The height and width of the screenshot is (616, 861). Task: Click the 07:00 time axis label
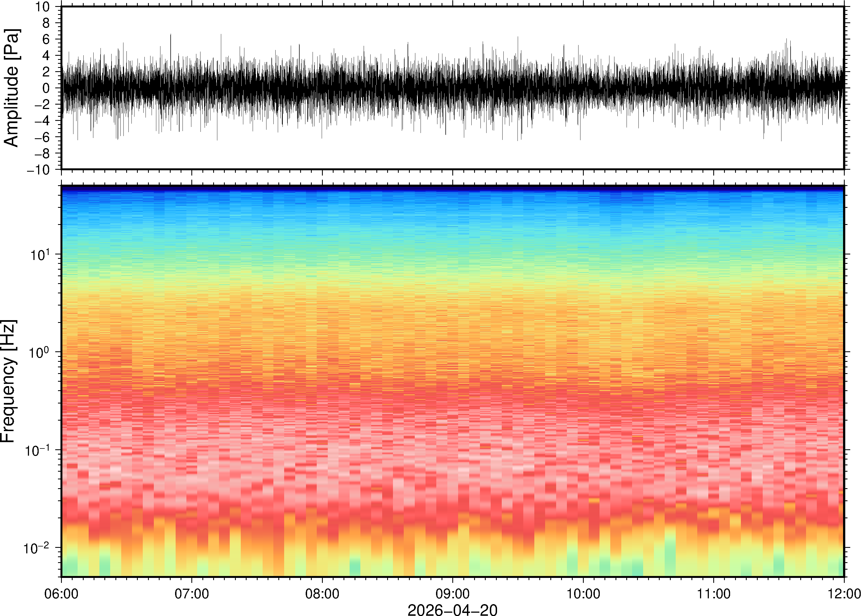192,594
